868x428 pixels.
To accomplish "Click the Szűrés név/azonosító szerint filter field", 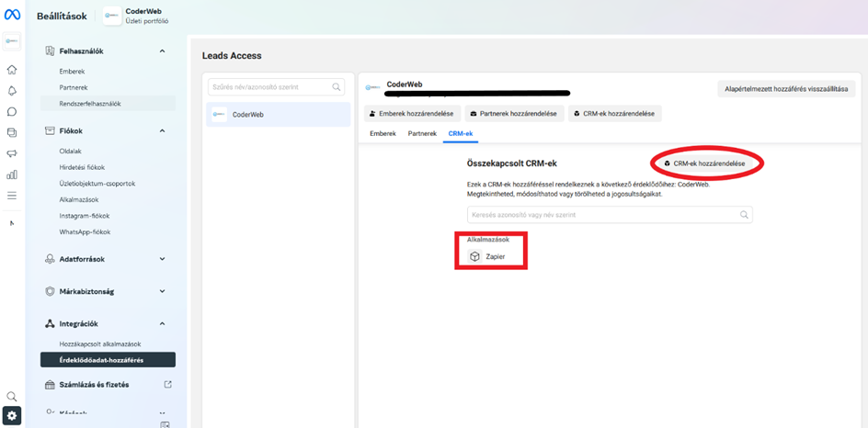I will [276, 87].
